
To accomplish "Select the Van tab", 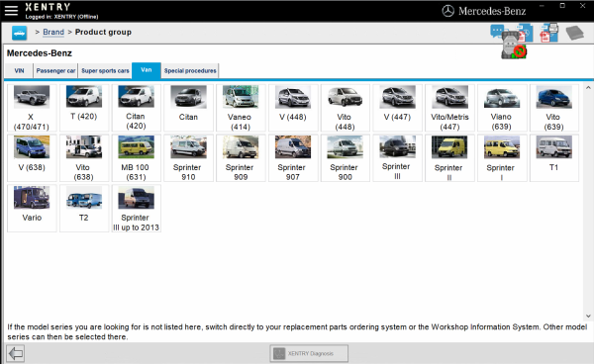I will pos(147,70).
